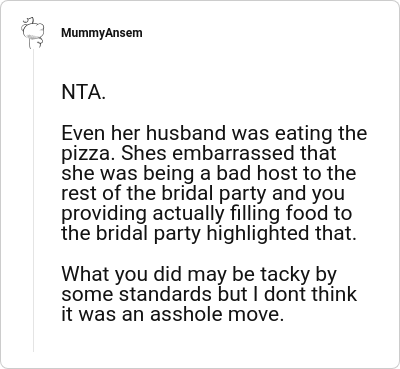Click the word "standards" in the comment
The image size is (400, 369).
(x=165, y=294)
